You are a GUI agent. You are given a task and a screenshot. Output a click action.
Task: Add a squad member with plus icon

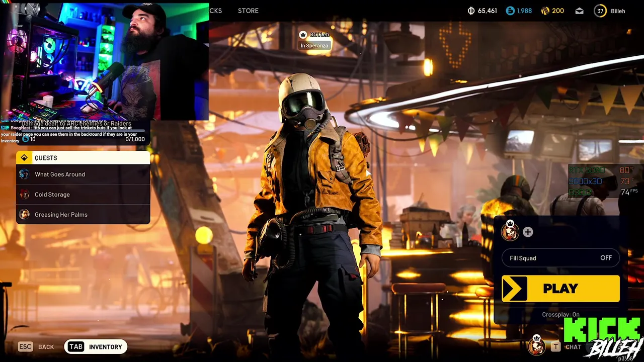527,232
